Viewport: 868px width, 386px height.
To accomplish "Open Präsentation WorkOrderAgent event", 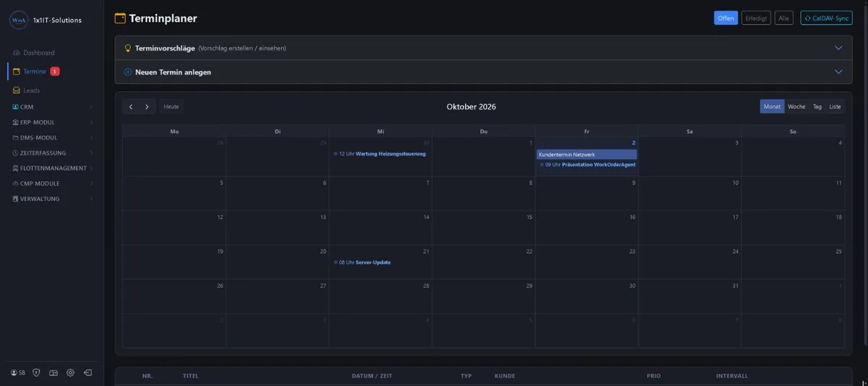I will point(587,164).
